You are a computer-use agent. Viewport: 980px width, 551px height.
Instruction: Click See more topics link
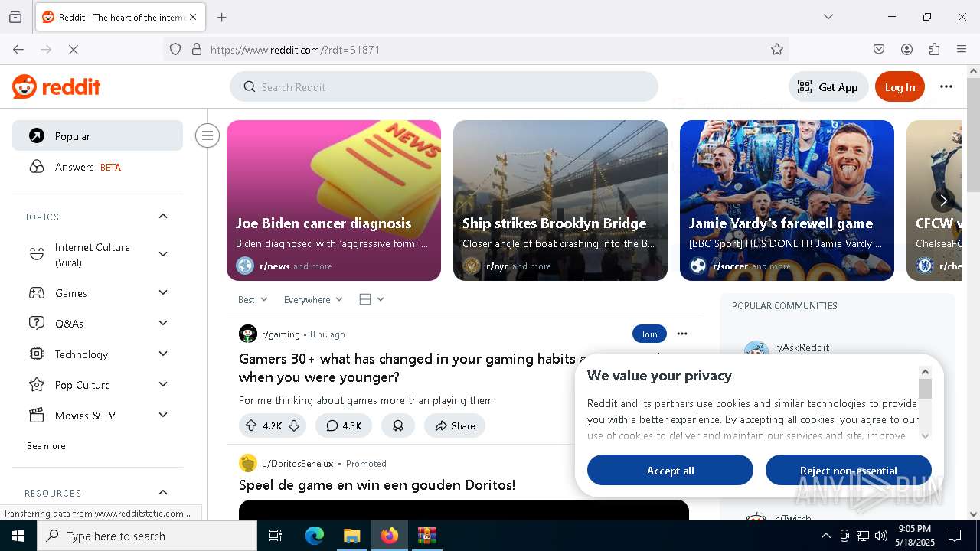(46, 446)
